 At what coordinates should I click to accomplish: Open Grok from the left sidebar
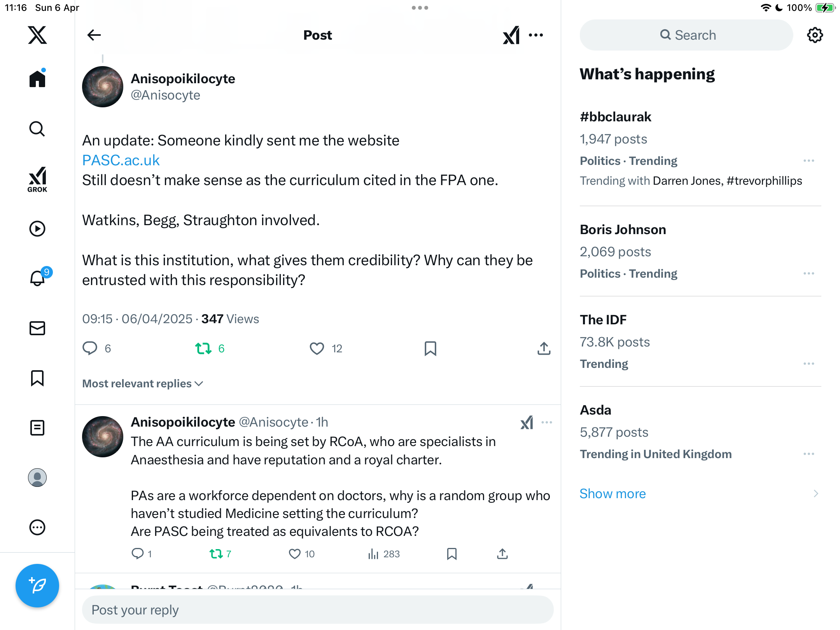pyautogui.click(x=37, y=179)
